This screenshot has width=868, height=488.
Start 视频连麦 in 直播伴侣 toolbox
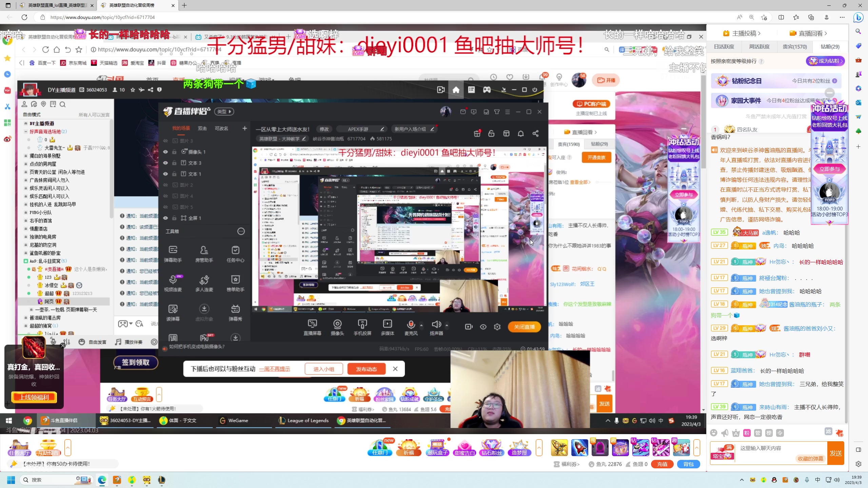pyautogui.click(x=173, y=283)
